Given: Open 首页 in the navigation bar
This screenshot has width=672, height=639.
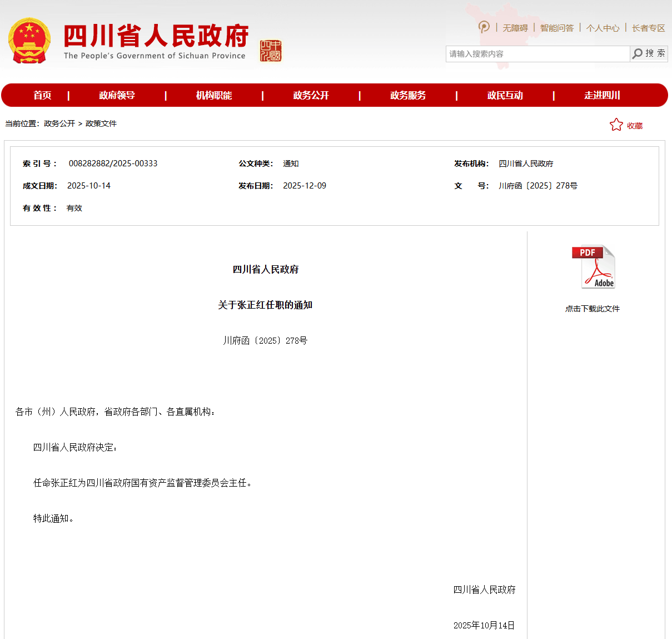Looking at the screenshot, I should pos(42,95).
